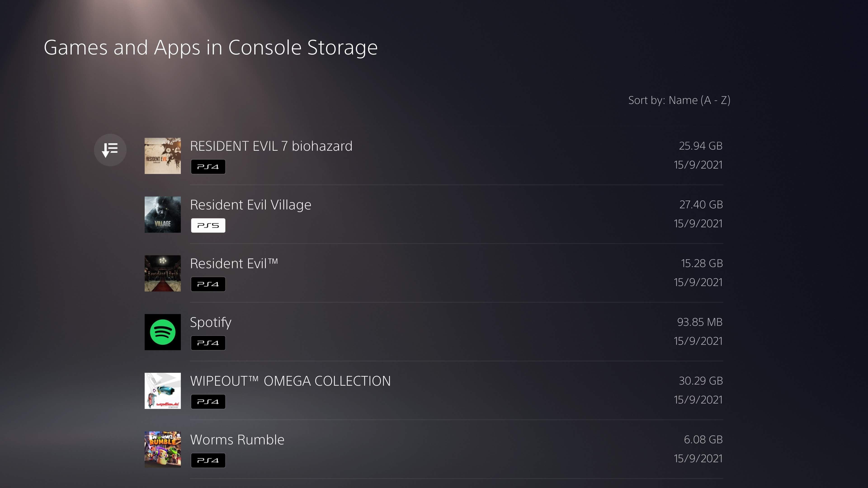Image resolution: width=868 pixels, height=488 pixels.
Task: Click the PS5 badge under Resident Evil Village
Action: point(208,225)
